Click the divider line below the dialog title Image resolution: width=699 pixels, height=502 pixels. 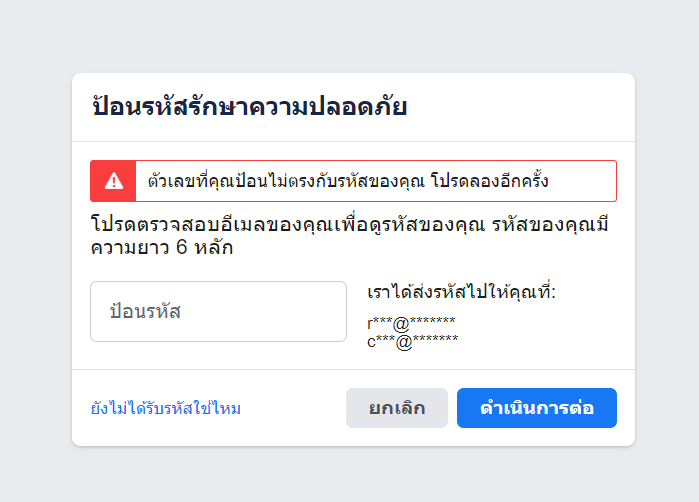point(353,141)
